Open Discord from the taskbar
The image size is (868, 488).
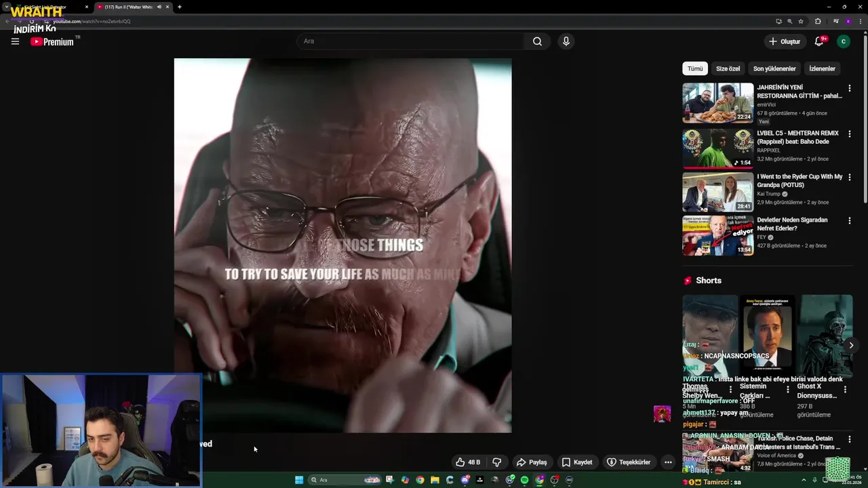click(x=465, y=480)
